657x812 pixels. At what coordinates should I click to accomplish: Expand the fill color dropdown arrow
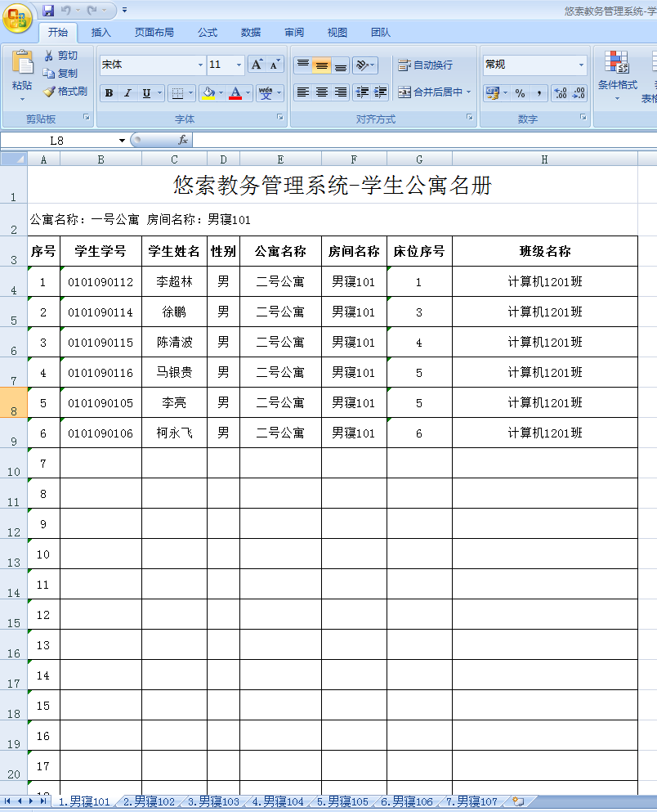pos(221,93)
